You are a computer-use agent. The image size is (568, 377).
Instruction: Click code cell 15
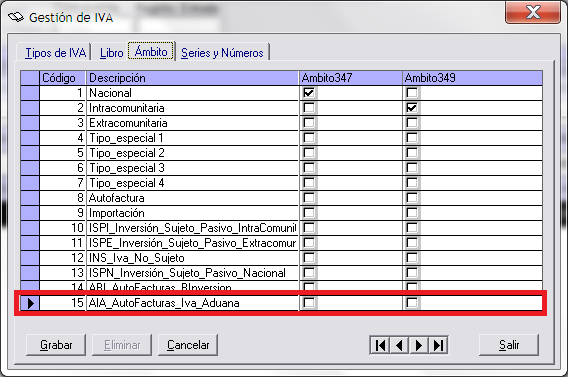tap(63, 303)
